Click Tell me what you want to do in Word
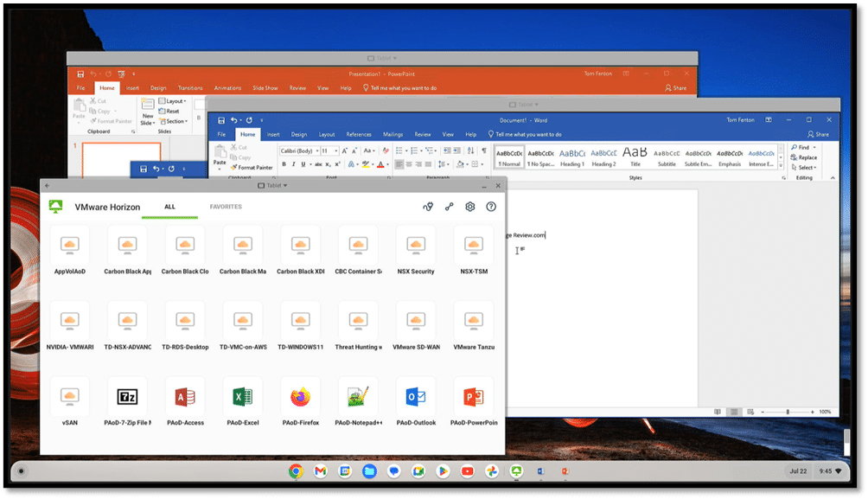Image resolution: width=868 pixels, height=499 pixels. [525, 135]
